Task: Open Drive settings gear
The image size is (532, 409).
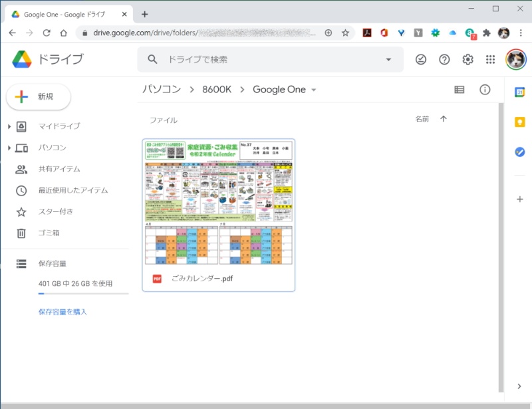Action: [x=467, y=59]
